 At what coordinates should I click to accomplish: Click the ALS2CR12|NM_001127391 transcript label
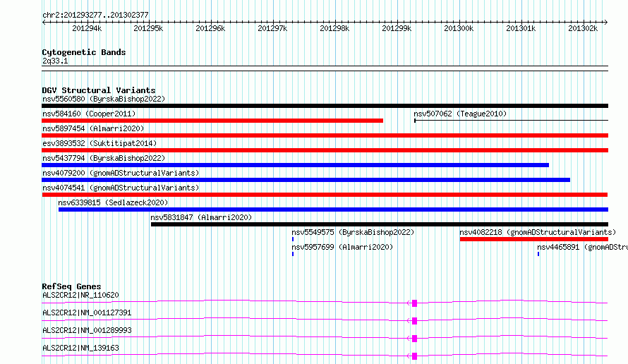tap(87, 313)
